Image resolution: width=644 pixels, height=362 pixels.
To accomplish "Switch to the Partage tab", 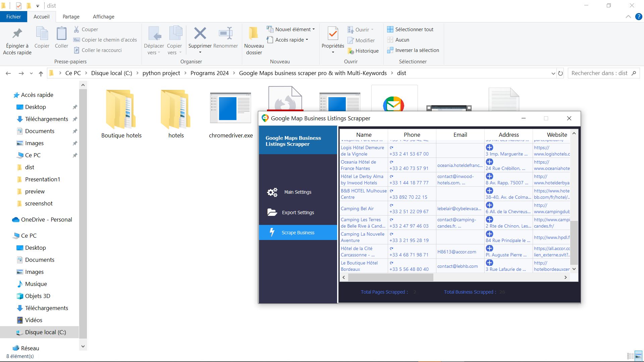I will point(71,17).
